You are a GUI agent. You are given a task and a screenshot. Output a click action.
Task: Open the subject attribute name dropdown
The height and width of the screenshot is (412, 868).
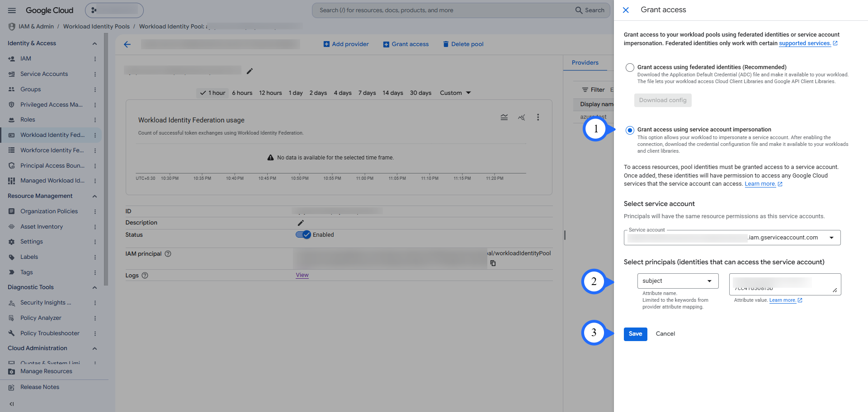pos(678,281)
